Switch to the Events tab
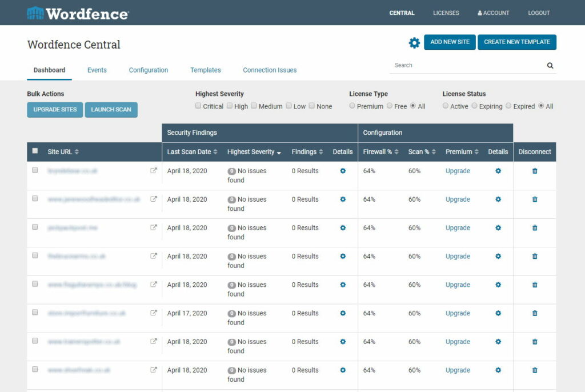The width and height of the screenshot is (585, 392). tap(97, 70)
